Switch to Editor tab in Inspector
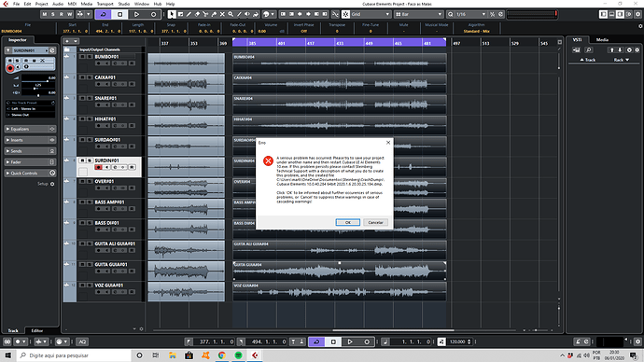644x362 pixels. click(37, 330)
